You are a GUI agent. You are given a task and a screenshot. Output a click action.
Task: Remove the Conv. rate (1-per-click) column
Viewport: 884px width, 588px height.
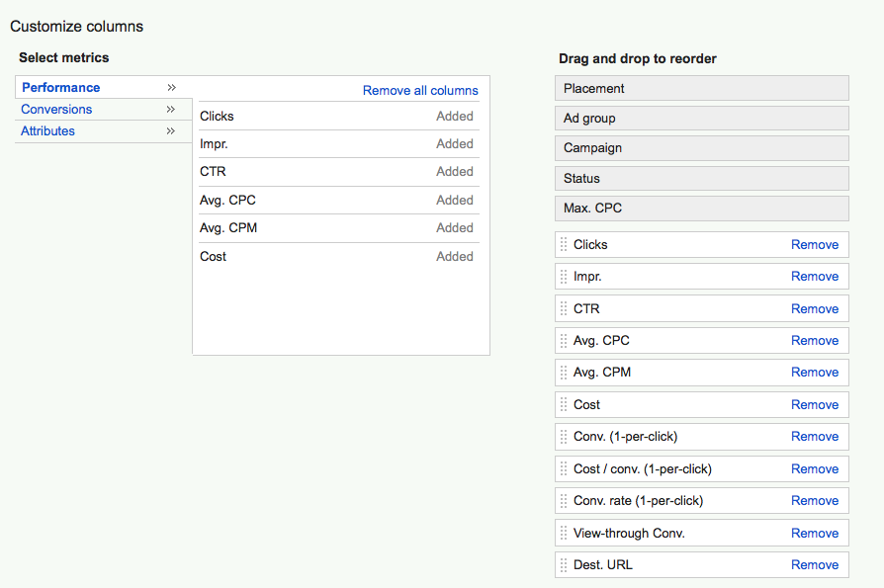pyautogui.click(x=815, y=501)
